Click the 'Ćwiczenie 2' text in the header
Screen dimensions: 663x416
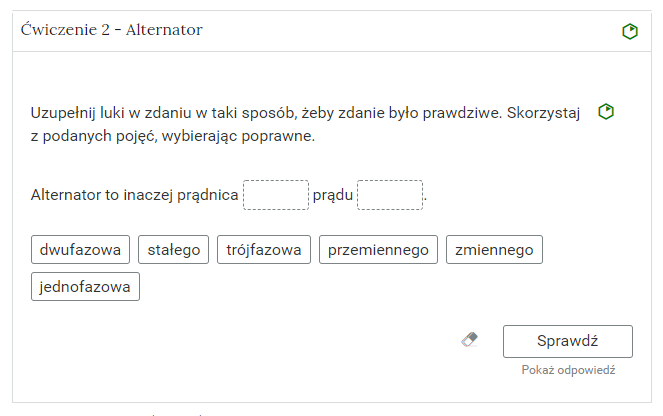point(65,30)
